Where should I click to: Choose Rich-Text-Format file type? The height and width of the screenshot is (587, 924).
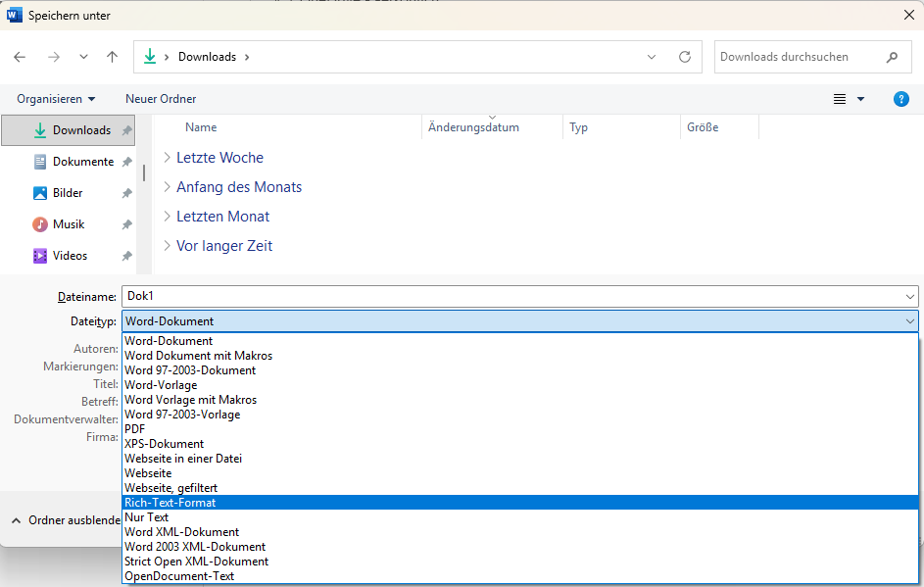(170, 503)
